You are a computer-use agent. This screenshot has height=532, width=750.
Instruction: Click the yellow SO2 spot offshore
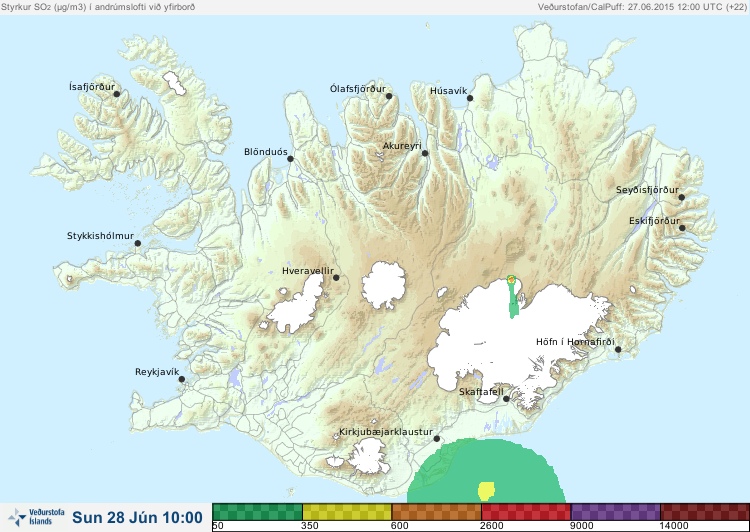click(486, 491)
